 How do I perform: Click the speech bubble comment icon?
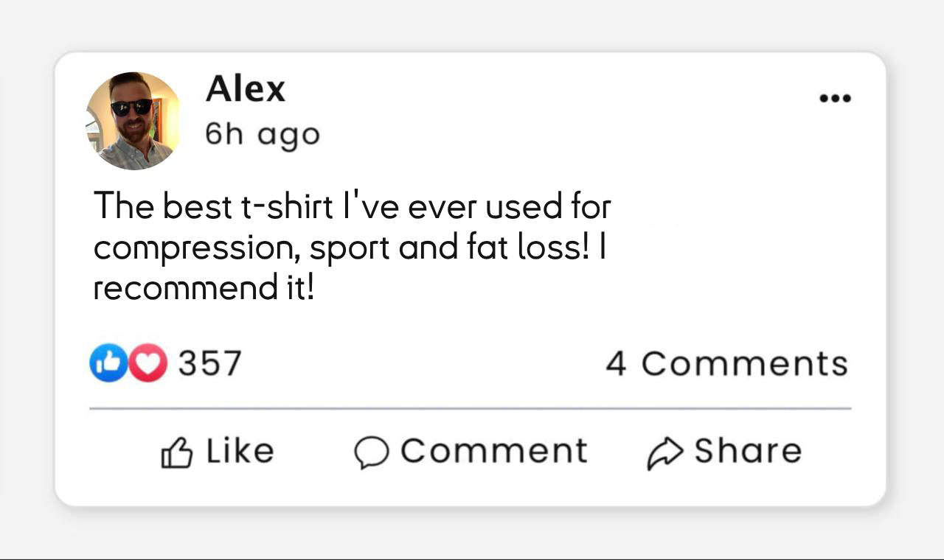coord(371,452)
